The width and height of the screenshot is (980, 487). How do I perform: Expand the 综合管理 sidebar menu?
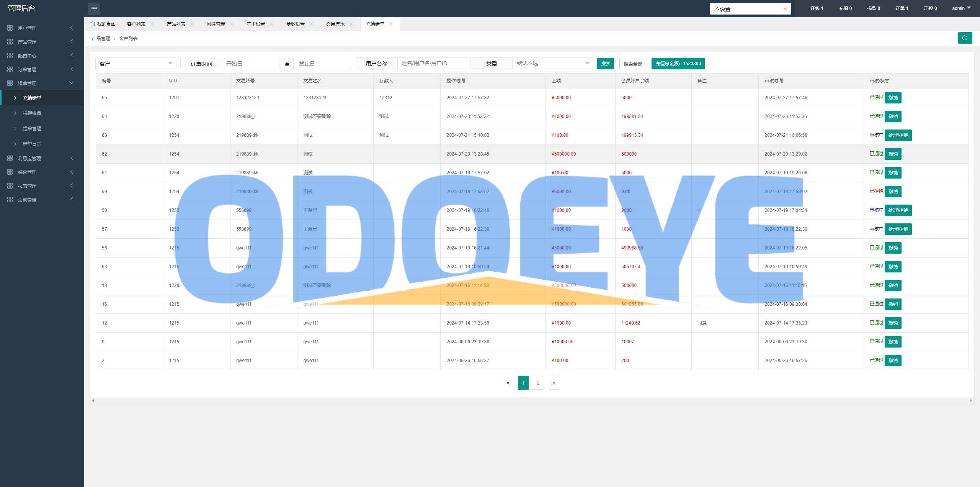point(72,172)
